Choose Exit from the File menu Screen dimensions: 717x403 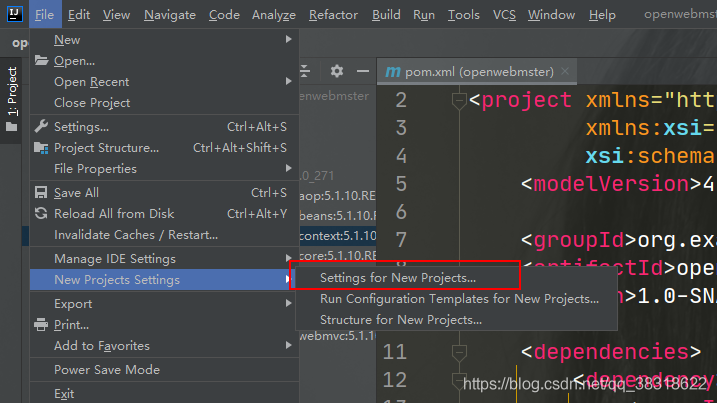[x=165, y=393]
